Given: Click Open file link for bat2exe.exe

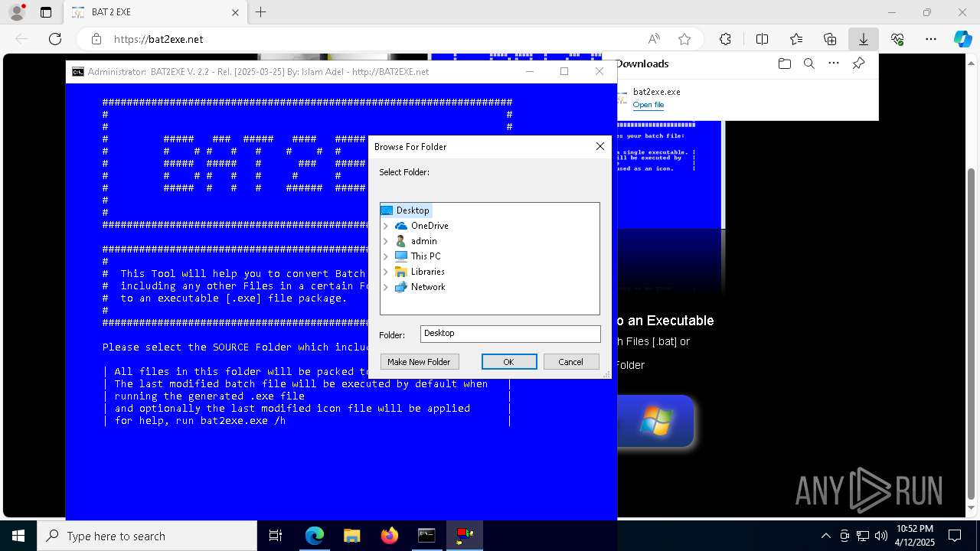Looking at the screenshot, I should [x=648, y=105].
